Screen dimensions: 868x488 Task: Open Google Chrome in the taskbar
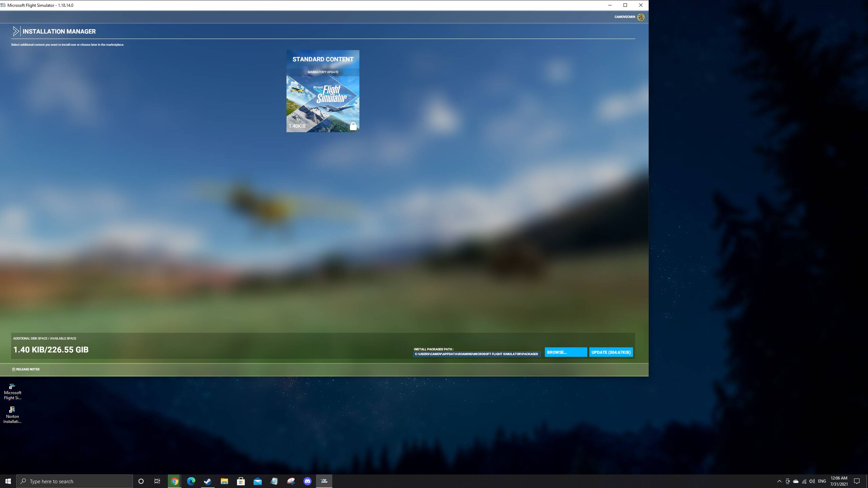(x=175, y=481)
